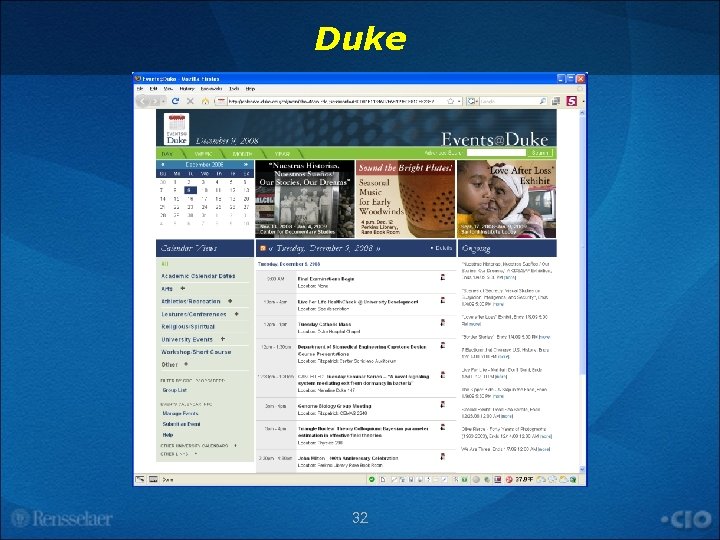720x540 pixels.
Task: Expand the Arts category
Action: point(183,288)
